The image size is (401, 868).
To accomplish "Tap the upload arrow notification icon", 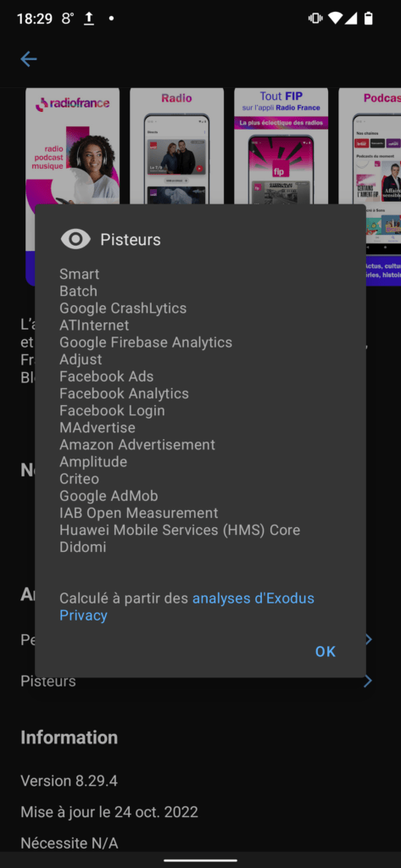I will [x=89, y=19].
